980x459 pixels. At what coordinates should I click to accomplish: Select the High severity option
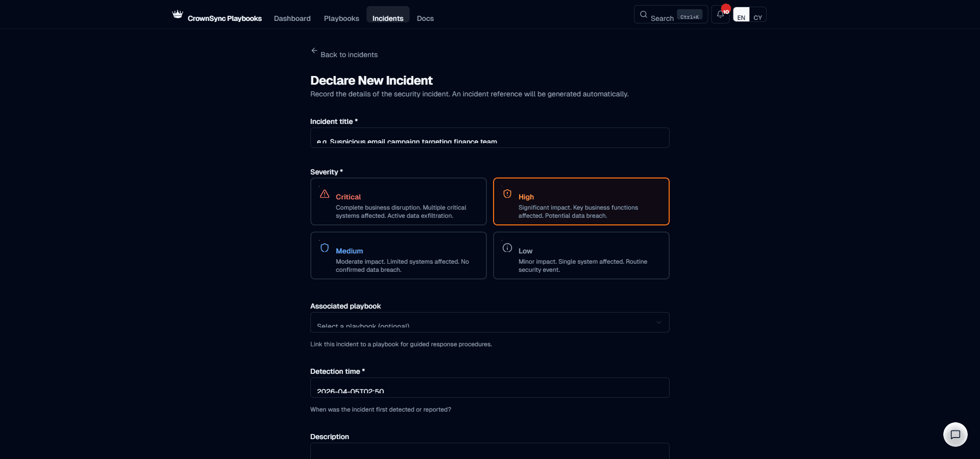pyautogui.click(x=581, y=201)
